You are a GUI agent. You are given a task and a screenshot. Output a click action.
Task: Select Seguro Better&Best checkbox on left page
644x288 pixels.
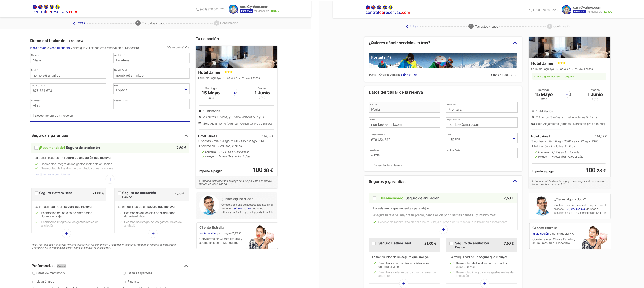point(36,193)
